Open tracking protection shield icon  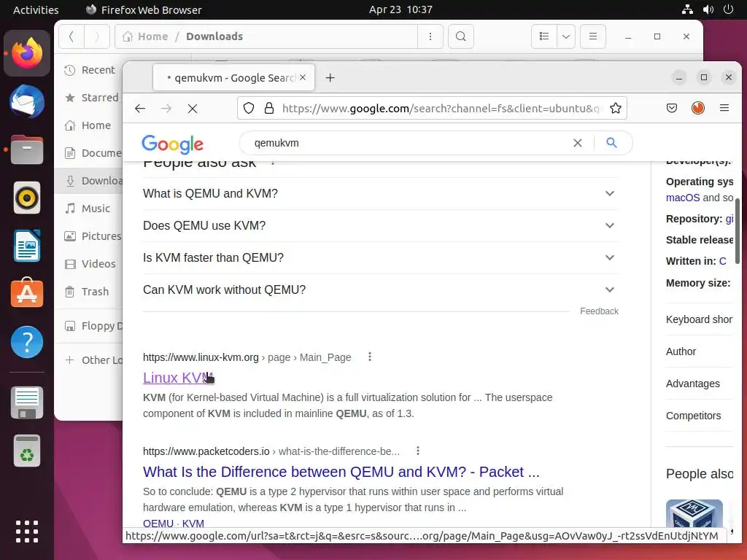point(249,108)
